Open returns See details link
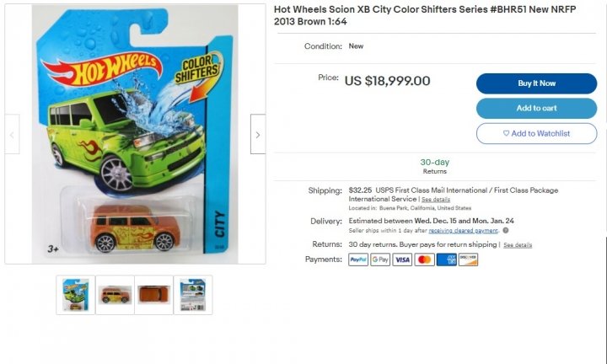607x364 pixels. tap(518, 245)
